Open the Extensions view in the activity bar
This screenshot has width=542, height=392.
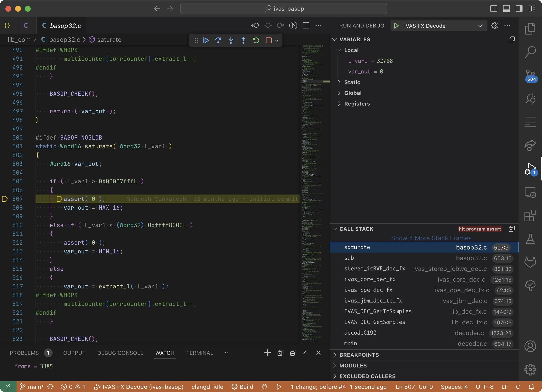click(530, 215)
